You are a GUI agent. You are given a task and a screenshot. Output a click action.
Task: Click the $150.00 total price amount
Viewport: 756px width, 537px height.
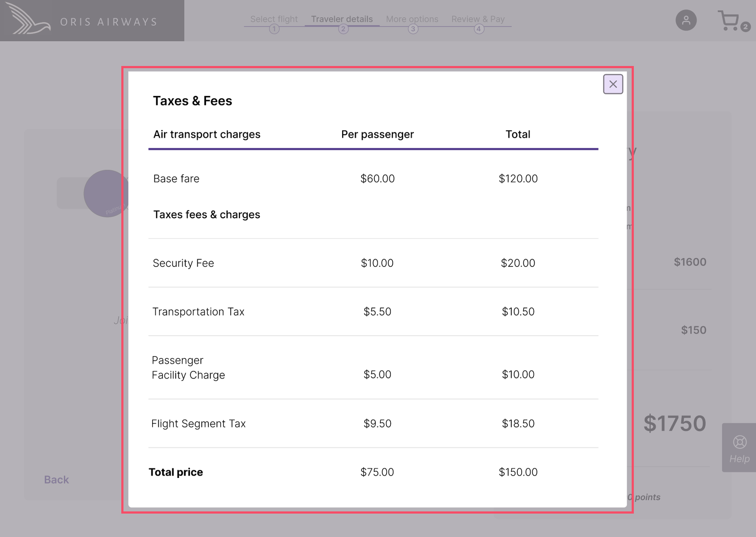[518, 472]
